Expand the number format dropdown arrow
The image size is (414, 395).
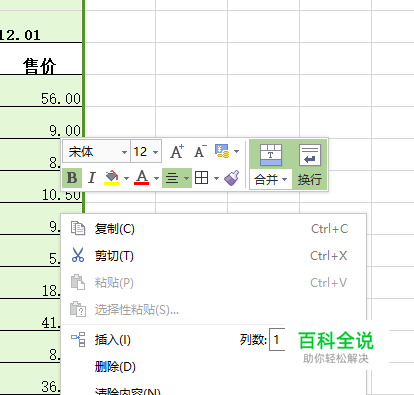[x=236, y=151]
